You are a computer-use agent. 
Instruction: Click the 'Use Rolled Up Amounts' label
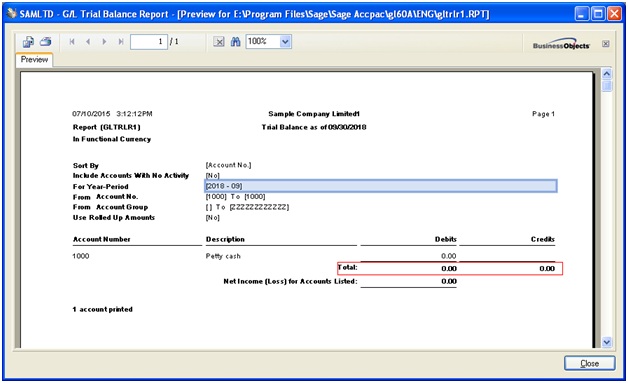[114, 218]
